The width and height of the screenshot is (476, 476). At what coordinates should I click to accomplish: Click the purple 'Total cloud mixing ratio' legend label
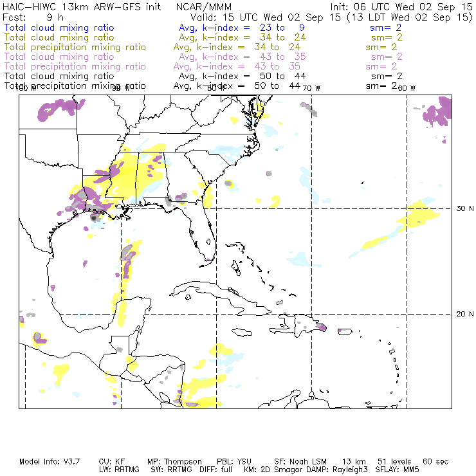pyautogui.click(x=59, y=57)
